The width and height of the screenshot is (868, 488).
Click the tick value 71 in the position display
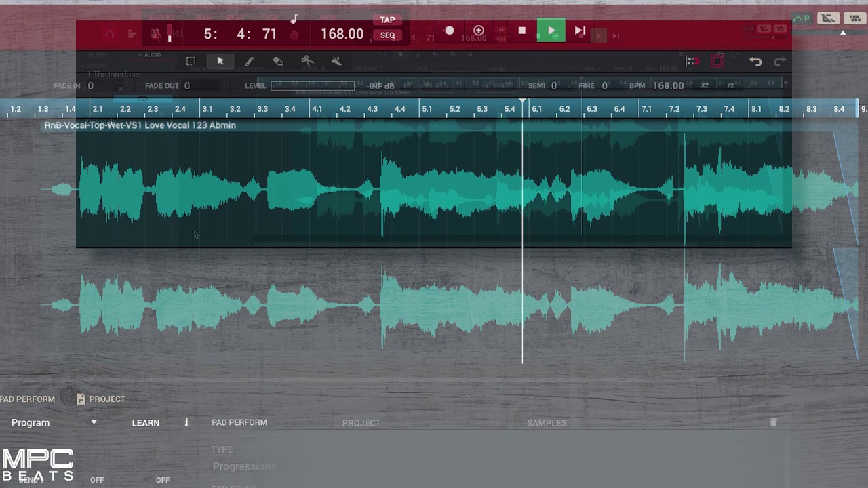pos(269,34)
